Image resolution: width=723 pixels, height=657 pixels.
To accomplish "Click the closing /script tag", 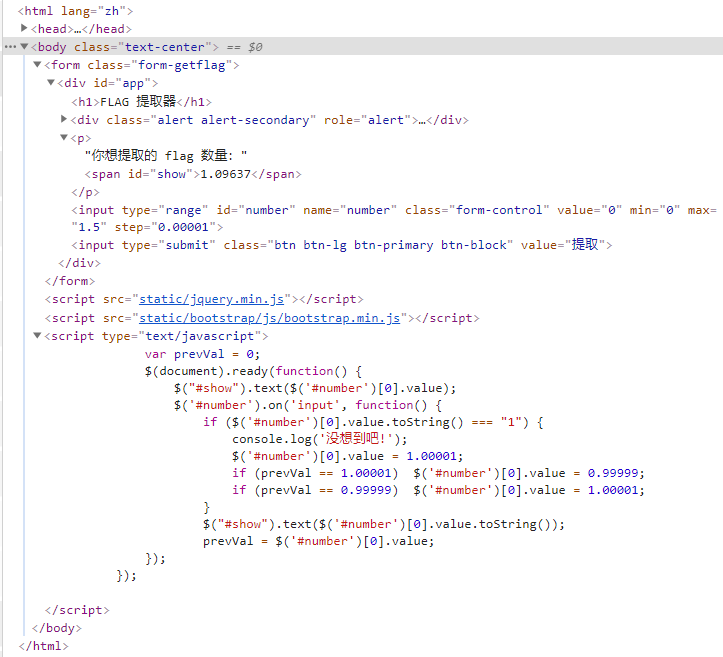I will tap(77, 610).
